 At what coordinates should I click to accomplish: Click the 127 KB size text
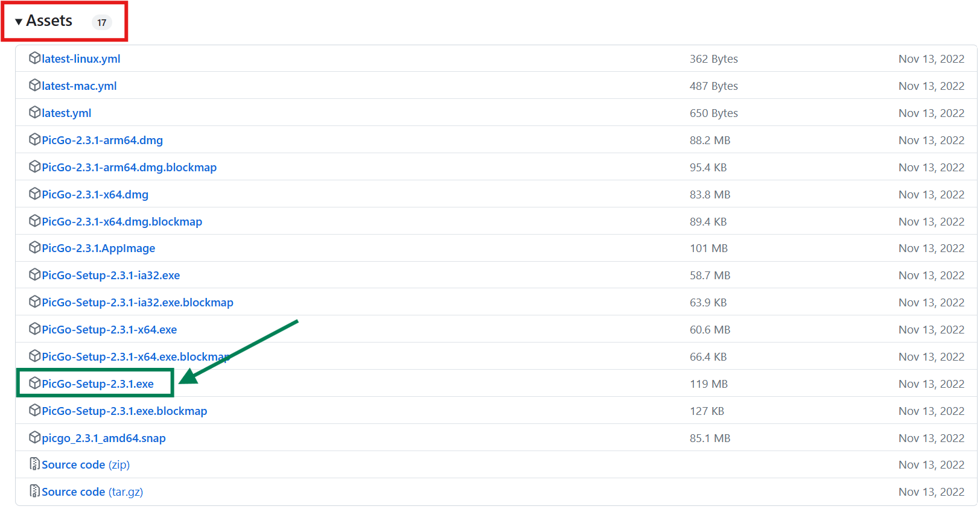pos(707,411)
